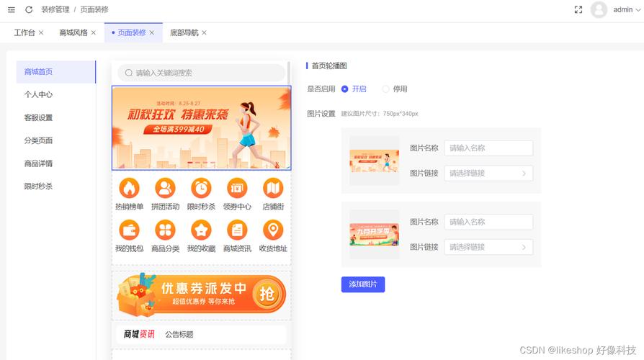Click the preview panel scrollbar
The image size is (644, 360).
[x=289, y=74]
